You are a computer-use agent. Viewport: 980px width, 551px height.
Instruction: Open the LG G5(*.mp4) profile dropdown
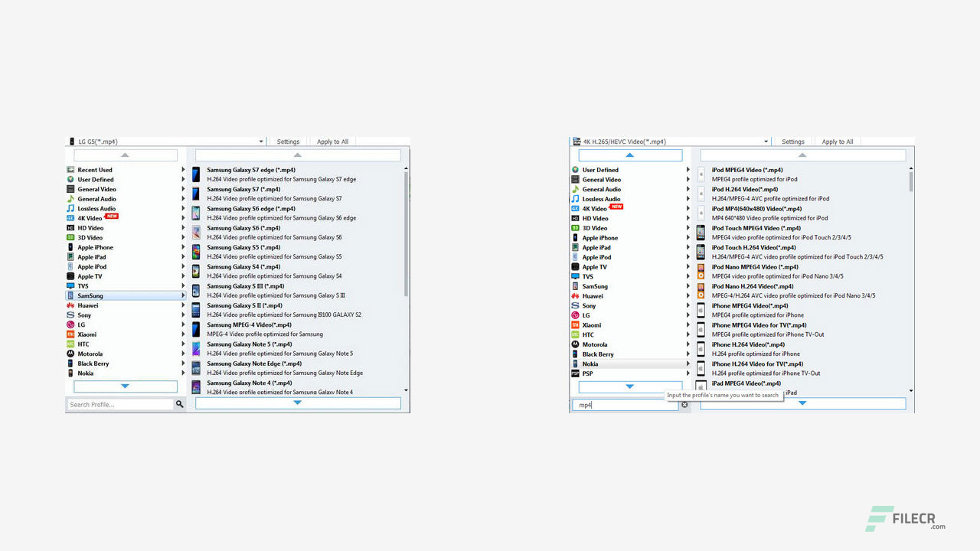pyautogui.click(x=261, y=142)
